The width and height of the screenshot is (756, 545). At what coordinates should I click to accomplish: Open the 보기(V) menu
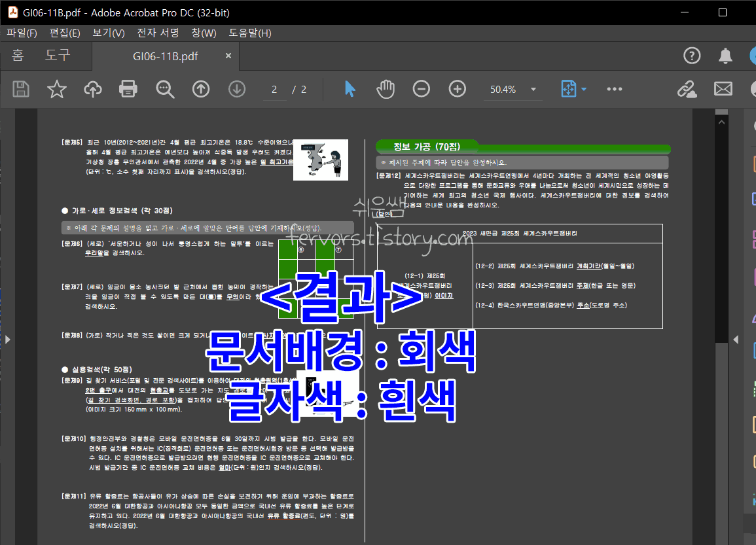click(x=109, y=33)
